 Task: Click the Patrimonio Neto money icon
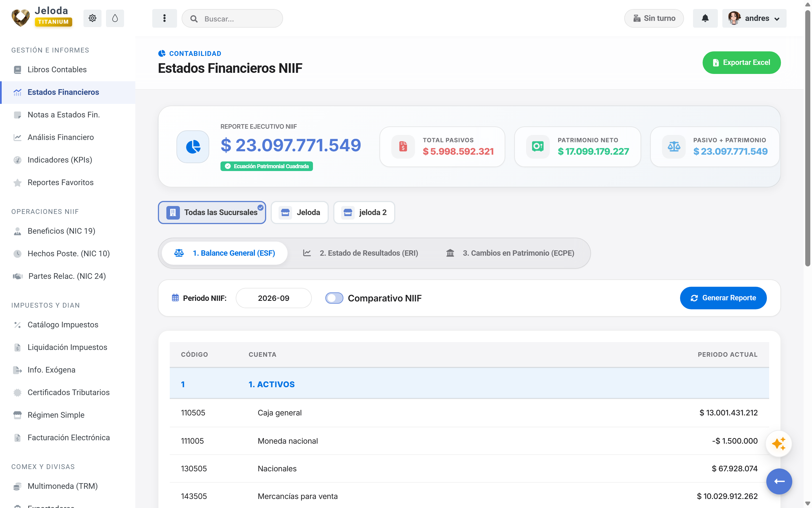[x=538, y=146]
